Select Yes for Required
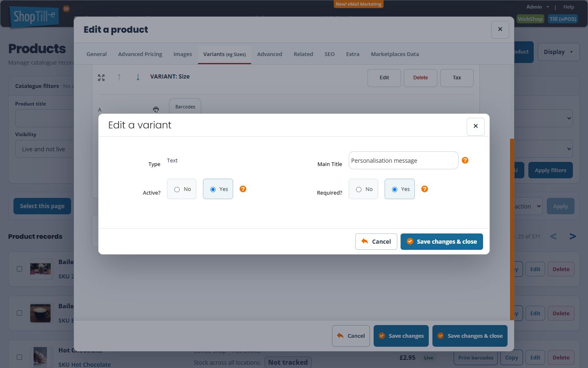This screenshot has height=368, width=588. [400, 189]
